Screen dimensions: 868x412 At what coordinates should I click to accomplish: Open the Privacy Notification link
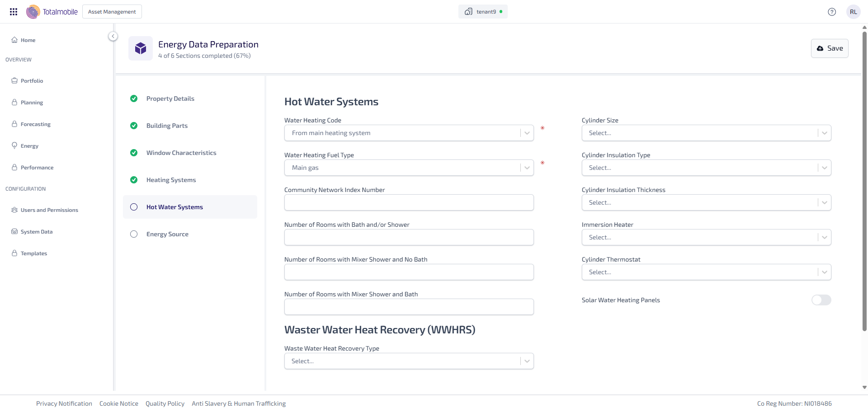point(64,403)
